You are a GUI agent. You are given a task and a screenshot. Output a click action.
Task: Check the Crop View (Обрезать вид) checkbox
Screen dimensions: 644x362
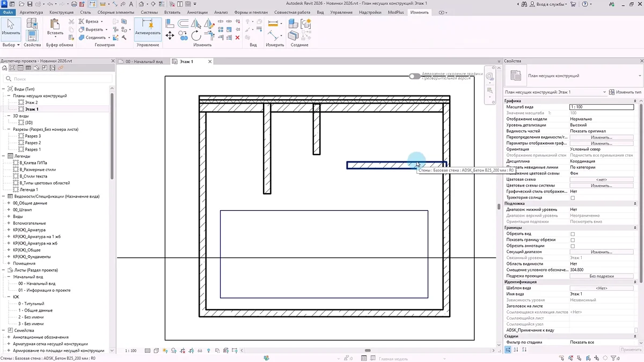pos(573,234)
